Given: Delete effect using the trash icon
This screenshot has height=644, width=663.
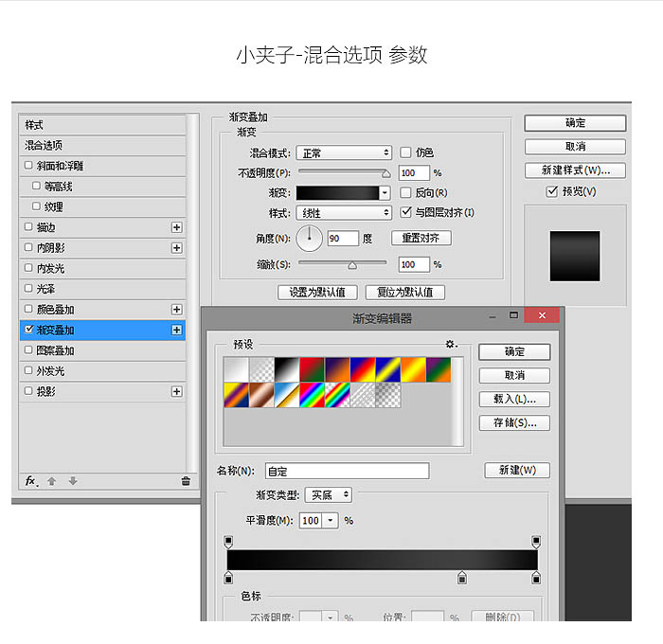Looking at the screenshot, I should tap(186, 481).
